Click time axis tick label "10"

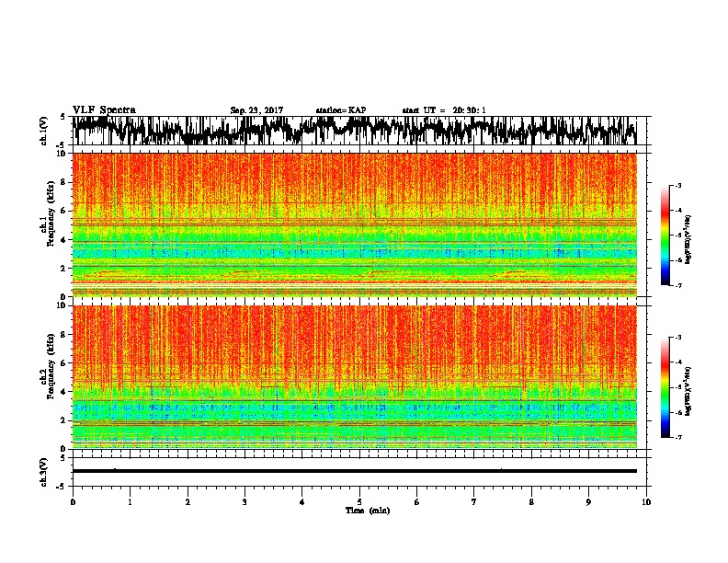[x=646, y=502]
